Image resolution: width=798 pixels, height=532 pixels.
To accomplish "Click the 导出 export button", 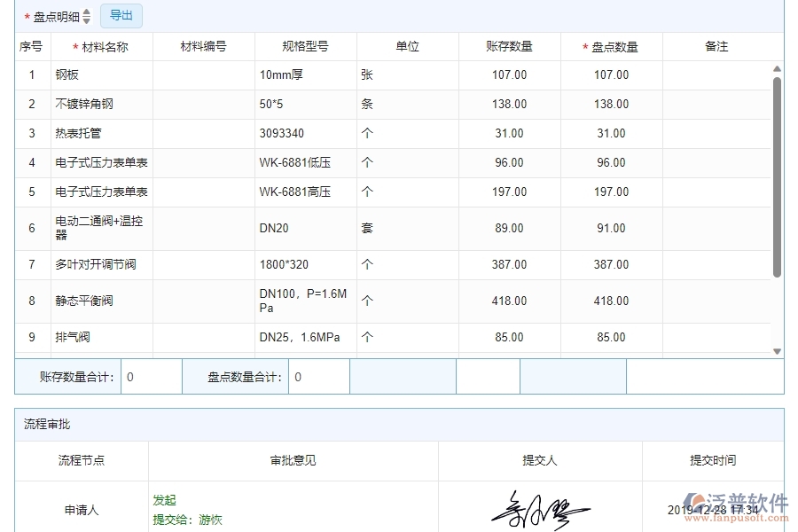I will click(121, 15).
